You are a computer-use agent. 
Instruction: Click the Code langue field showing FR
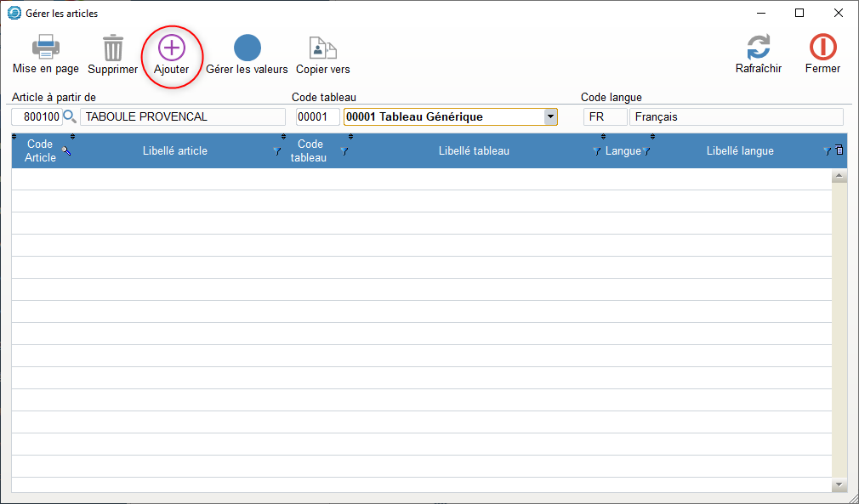tap(605, 116)
